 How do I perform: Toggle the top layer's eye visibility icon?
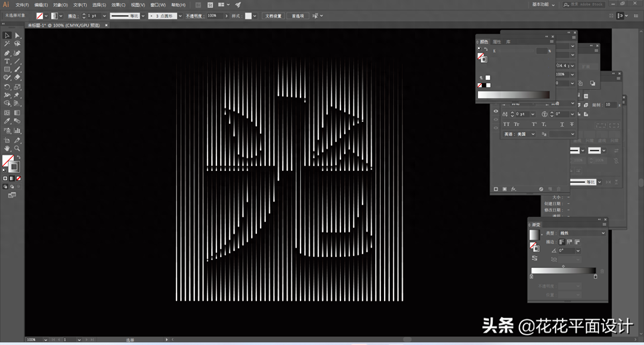click(x=496, y=111)
